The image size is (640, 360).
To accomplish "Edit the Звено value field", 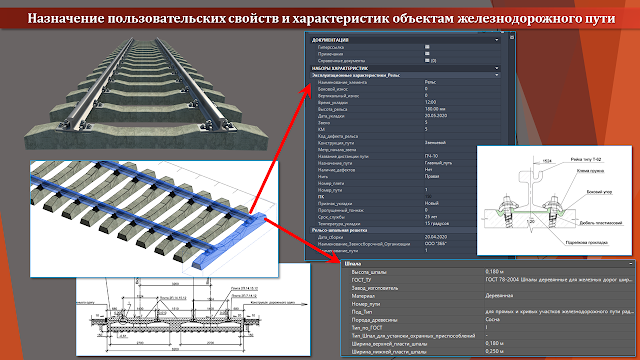I will point(462,122).
